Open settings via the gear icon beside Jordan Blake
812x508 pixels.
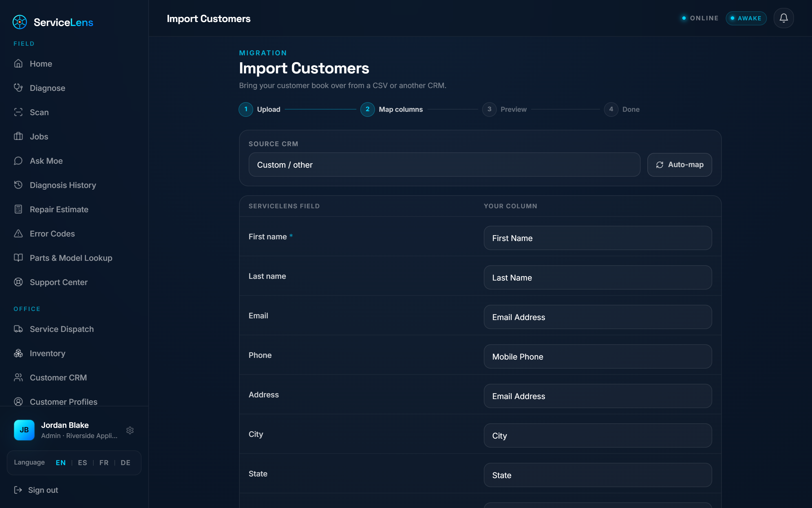click(130, 430)
